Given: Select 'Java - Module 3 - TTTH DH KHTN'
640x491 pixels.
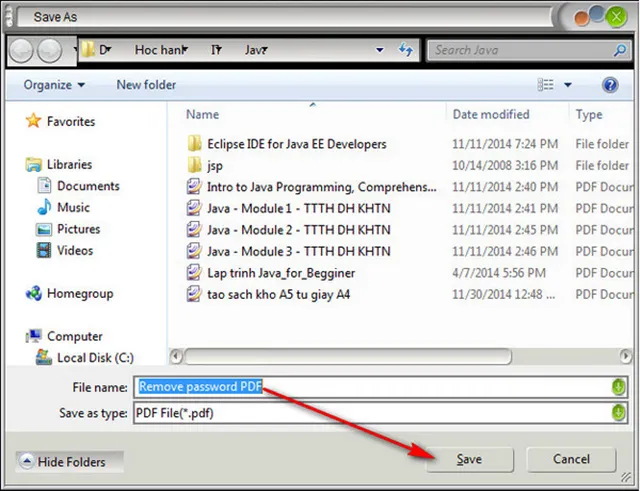Looking at the screenshot, I should pos(299,251).
